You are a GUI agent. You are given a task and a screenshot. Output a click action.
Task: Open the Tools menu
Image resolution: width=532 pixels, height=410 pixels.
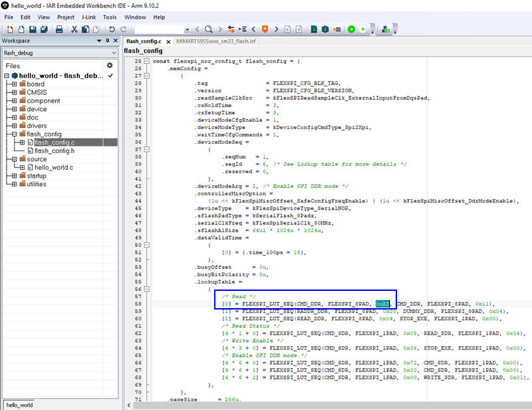tap(110, 17)
